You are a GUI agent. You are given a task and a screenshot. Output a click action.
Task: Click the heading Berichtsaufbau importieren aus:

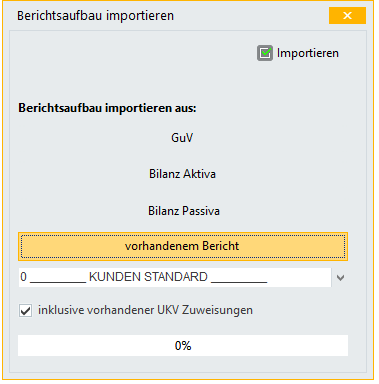click(107, 108)
